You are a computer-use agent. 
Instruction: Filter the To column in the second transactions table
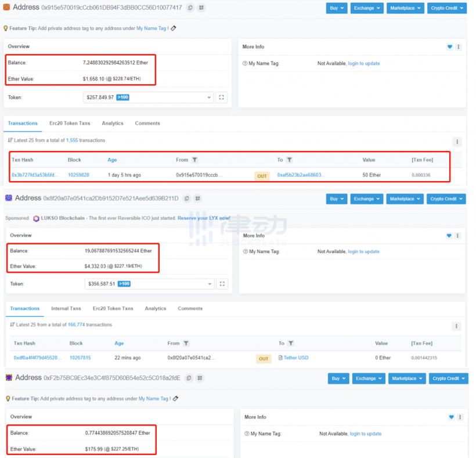coord(291,343)
